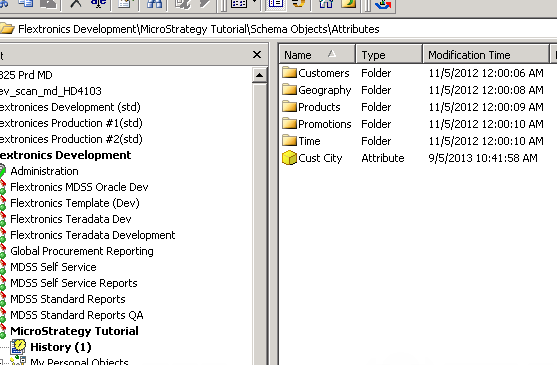
Task: Open the History (1) node
Action: click(61, 347)
